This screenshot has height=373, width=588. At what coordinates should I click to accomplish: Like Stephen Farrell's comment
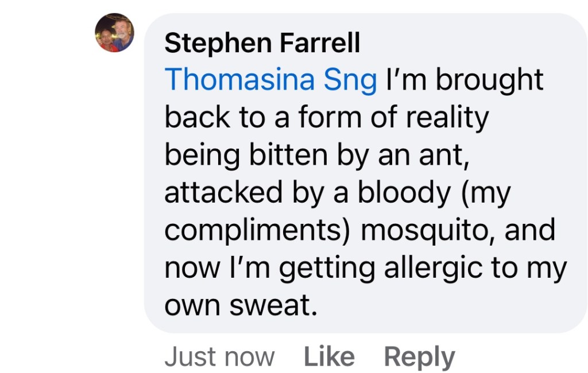pyautogui.click(x=328, y=357)
